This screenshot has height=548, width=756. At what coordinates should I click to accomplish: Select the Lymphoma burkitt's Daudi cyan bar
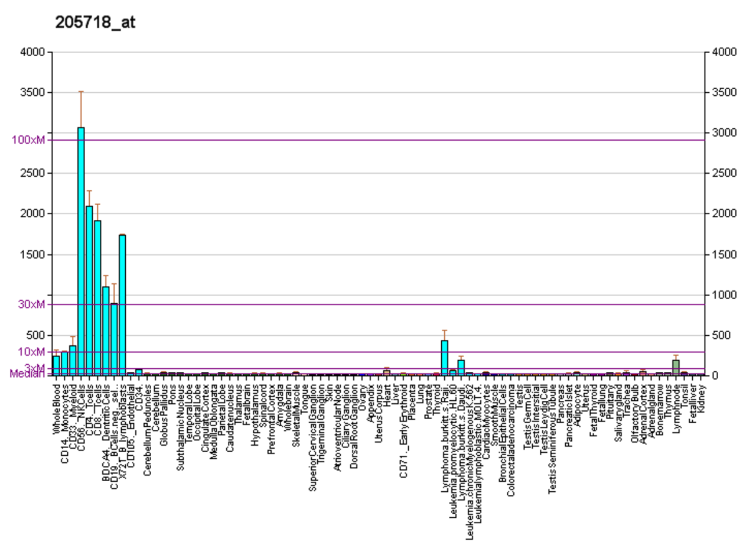(x=461, y=368)
